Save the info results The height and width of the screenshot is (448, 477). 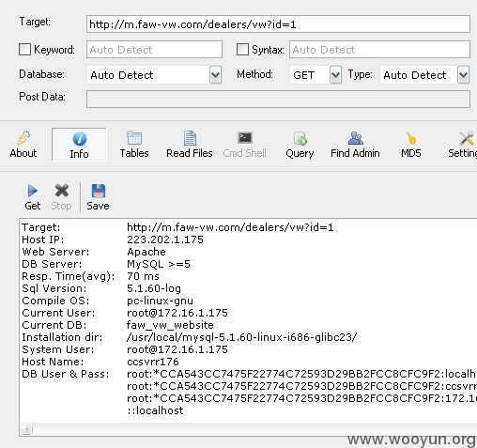(x=98, y=197)
